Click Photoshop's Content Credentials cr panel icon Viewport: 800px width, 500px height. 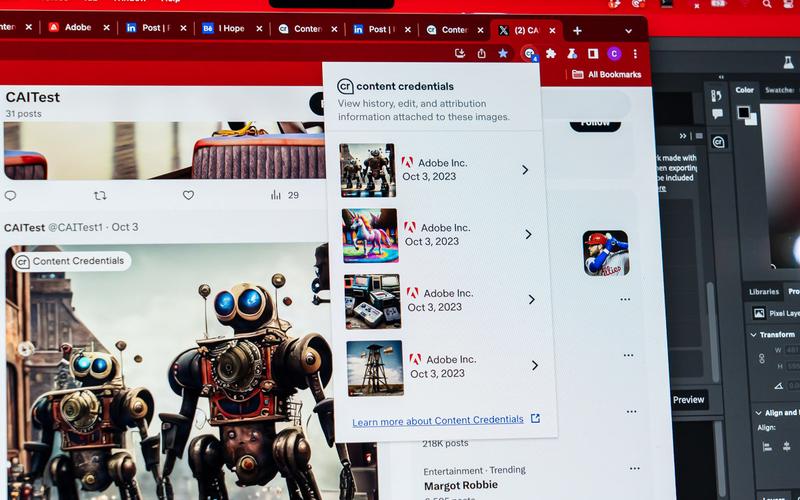click(x=718, y=142)
